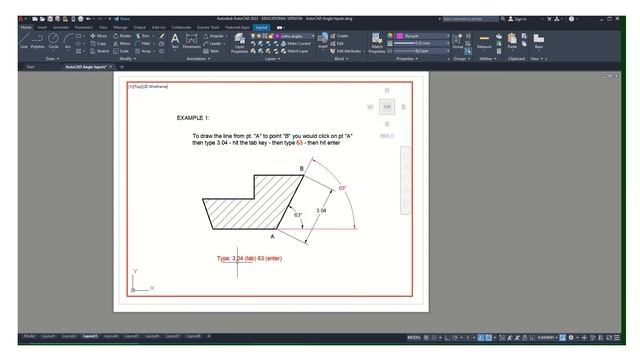640x360 pixels.
Task: Select the Text annotation tool
Action: point(175,41)
